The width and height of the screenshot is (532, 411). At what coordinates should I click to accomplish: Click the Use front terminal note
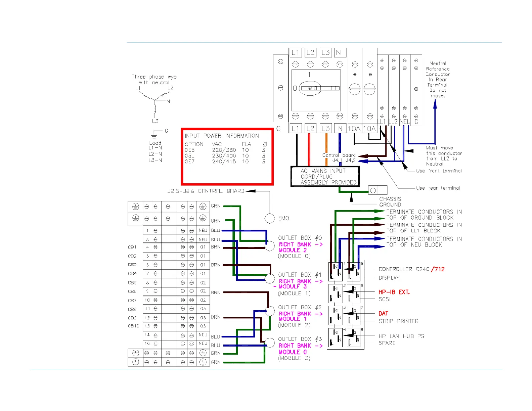(439, 171)
